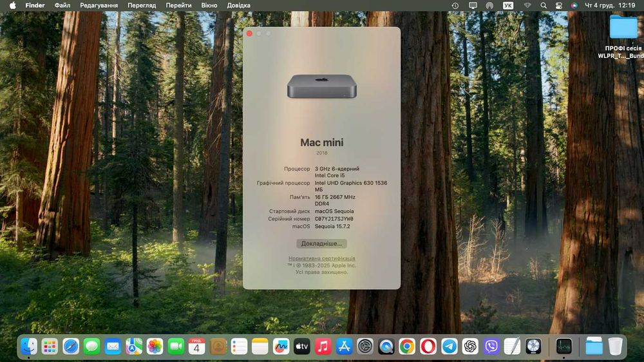Image resolution: width=644 pixels, height=362 pixels.
Task: Open the Messages app
Action: click(x=91, y=347)
